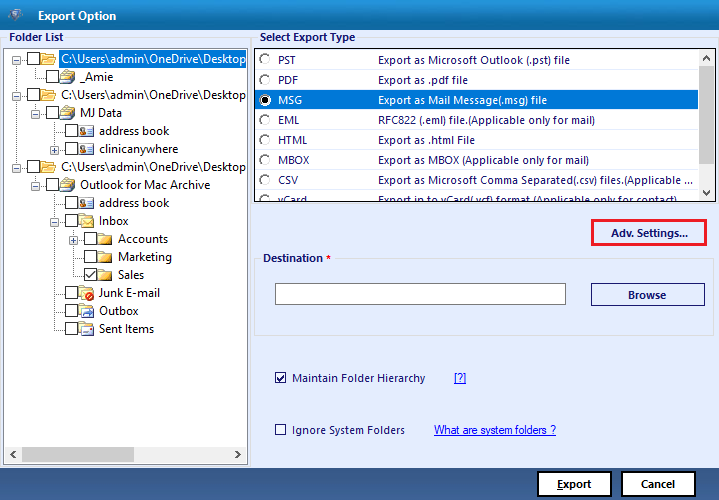Click the Export button

pyautogui.click(x=574, y=484)
